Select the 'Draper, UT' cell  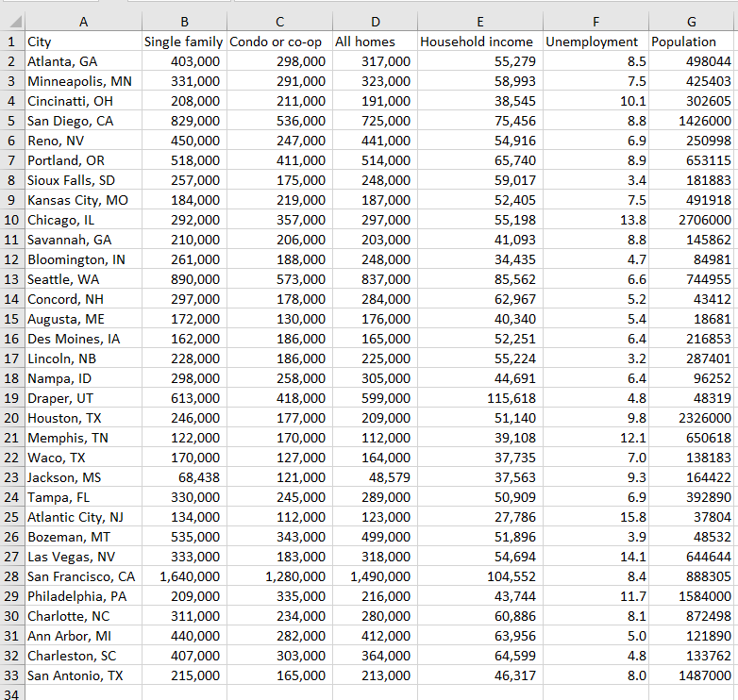pyautogui.click(x=83, y=398)
